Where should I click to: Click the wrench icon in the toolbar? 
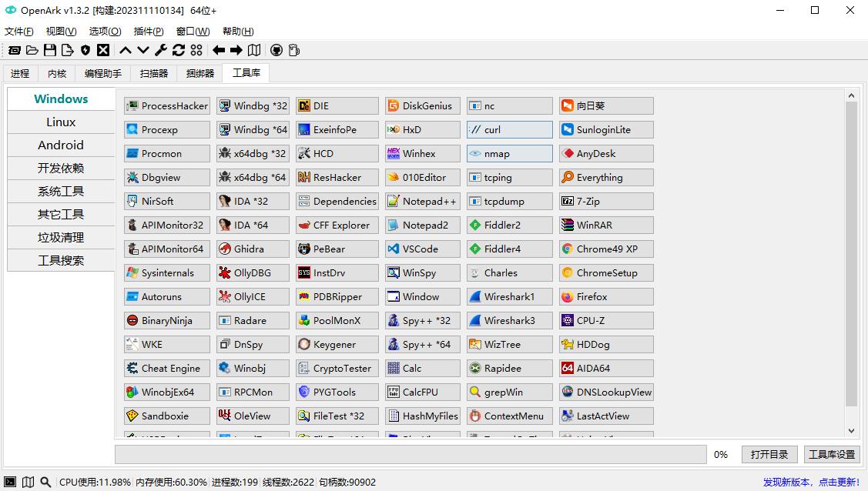[161, 50]
